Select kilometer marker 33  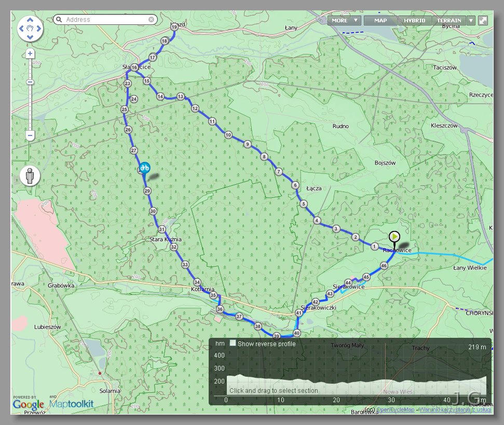click(x=185, y=265)
